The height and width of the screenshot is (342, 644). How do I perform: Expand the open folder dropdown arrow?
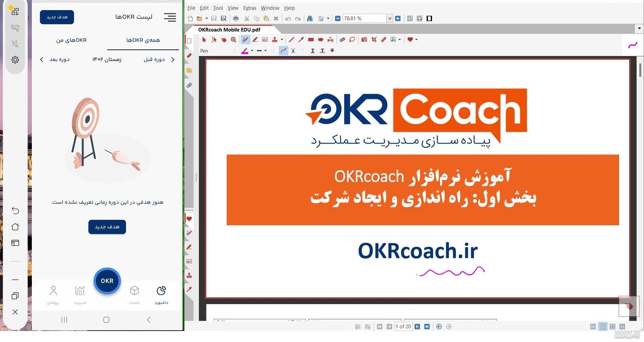[207, 18]
